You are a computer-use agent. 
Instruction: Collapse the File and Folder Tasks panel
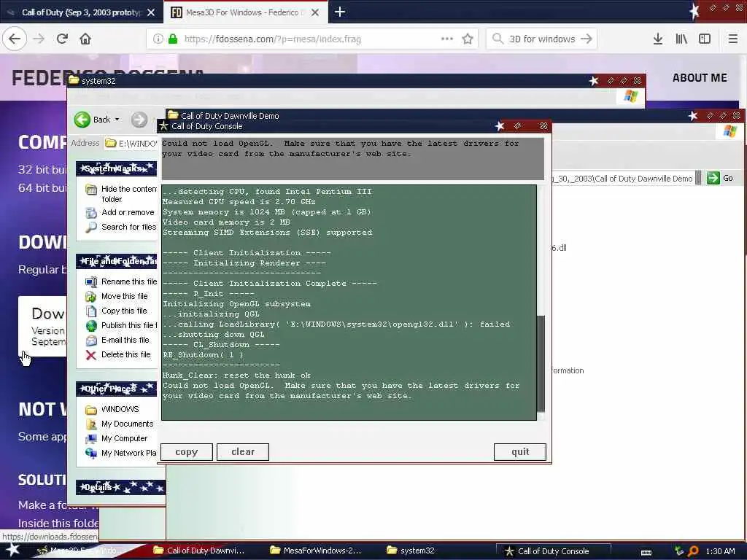(116, 261)
